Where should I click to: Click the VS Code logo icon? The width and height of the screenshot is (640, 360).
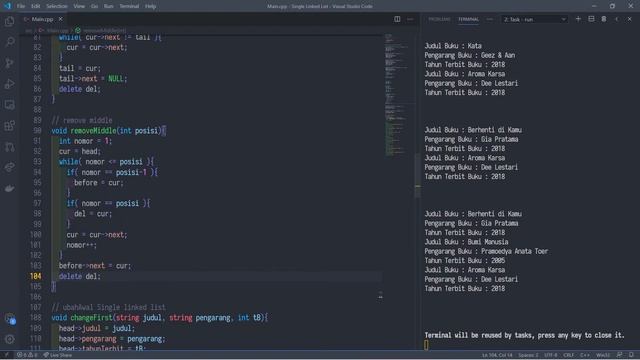point(7,6)
